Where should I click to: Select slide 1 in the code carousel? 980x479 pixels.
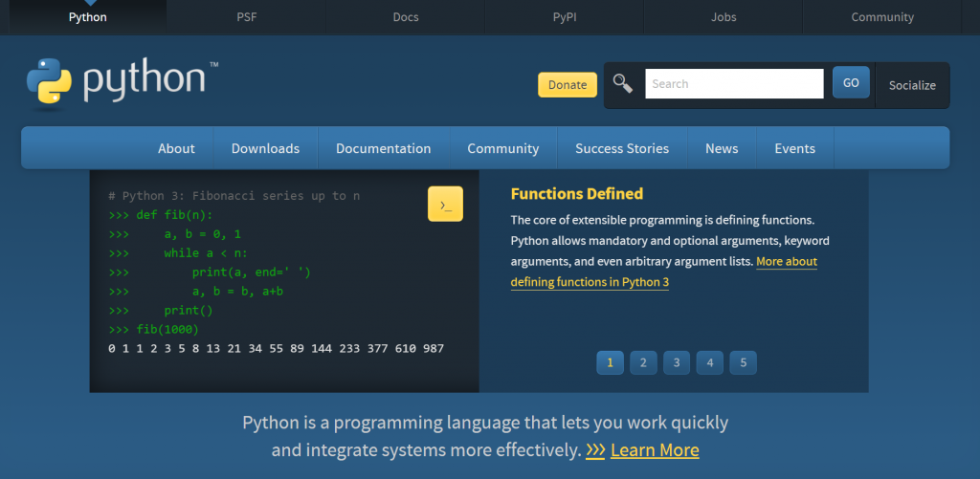610,363
